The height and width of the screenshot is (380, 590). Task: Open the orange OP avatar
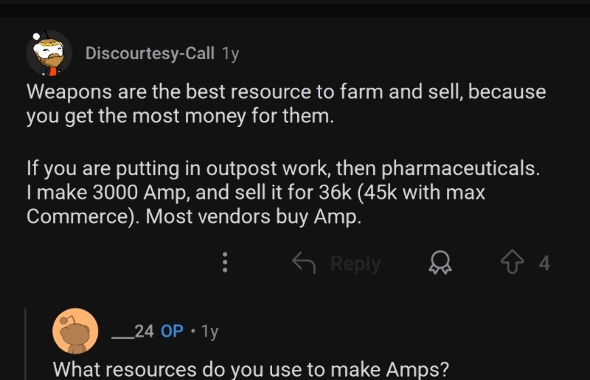tap(75, 331)
